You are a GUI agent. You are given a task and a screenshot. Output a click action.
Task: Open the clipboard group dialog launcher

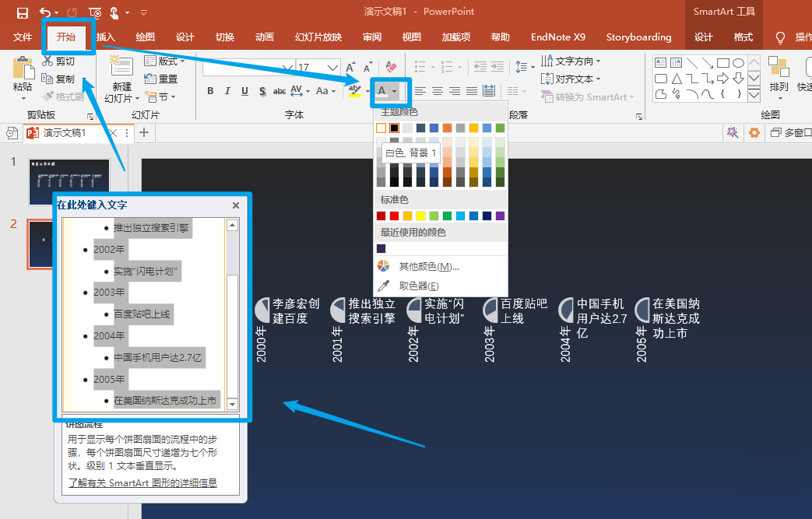click(90, 116)
